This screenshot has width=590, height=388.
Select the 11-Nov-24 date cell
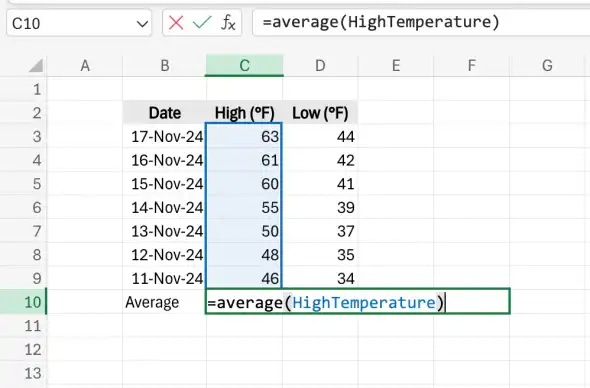tap(164, 278)
